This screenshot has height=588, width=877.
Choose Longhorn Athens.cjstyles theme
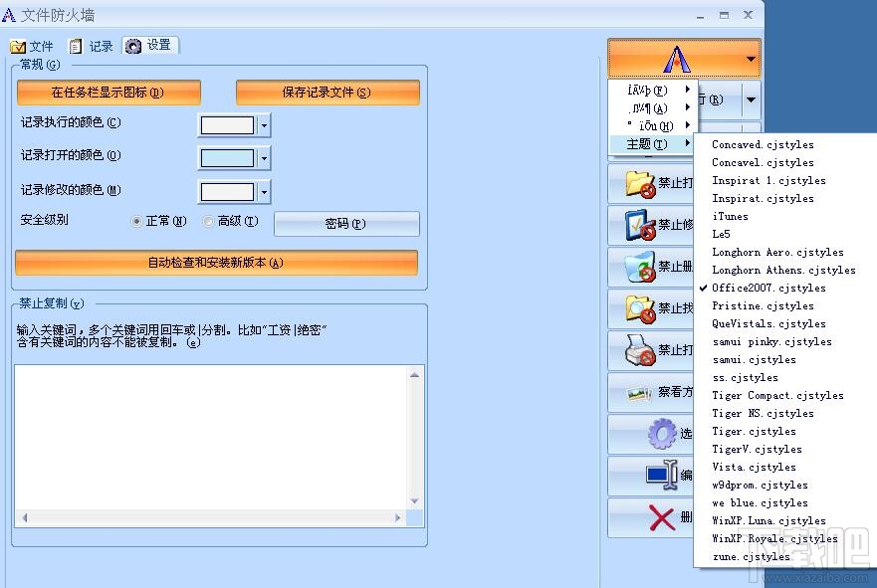tap(784, 270)
